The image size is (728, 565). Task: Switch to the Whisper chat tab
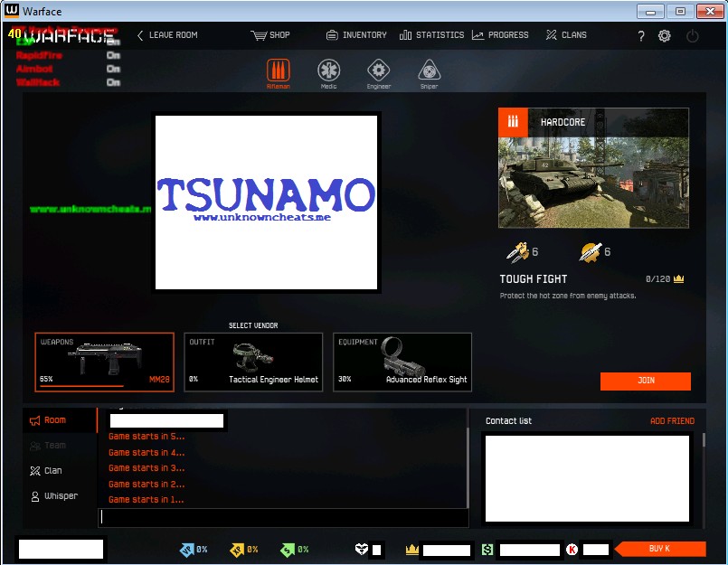tap(60, 496)
